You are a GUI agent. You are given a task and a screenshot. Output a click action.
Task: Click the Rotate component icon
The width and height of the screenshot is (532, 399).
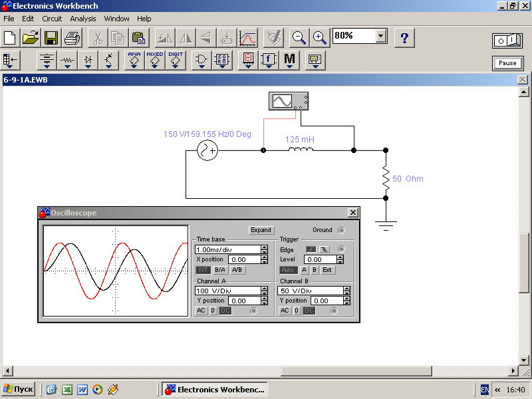(x=165, y=38)
